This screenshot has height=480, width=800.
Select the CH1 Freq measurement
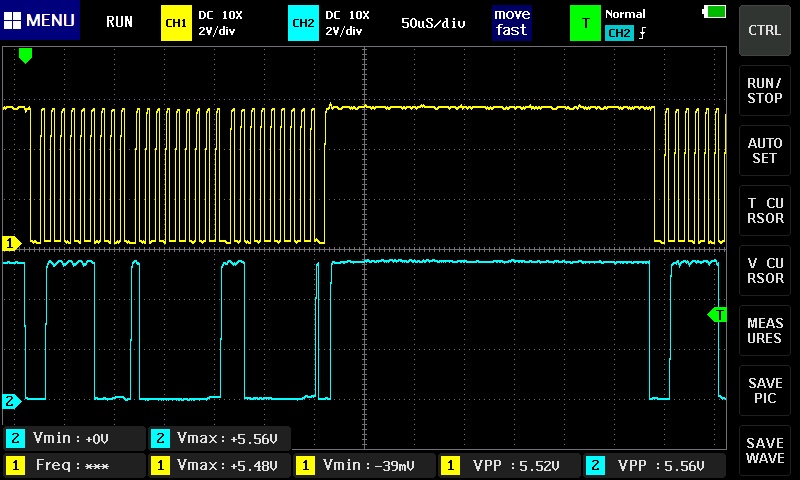pyautogui.click(x=74, y=465)
